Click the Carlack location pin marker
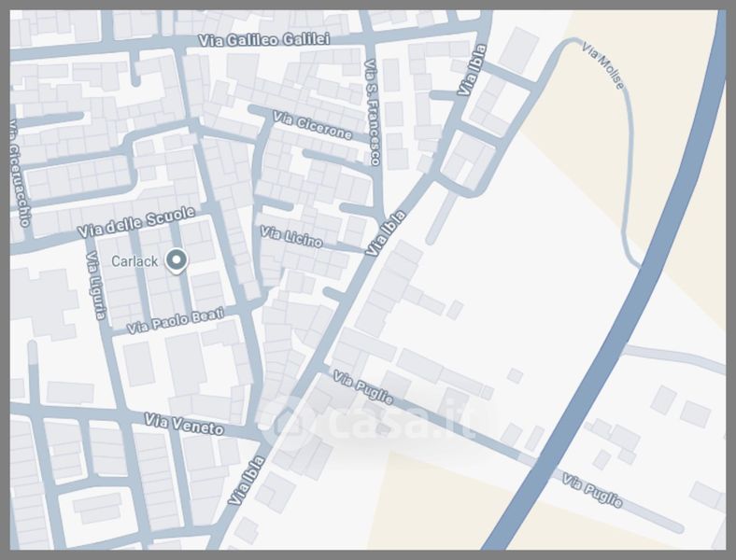This screenshot has width=736, height=560. pyautogui.click(x=176, y=261)
